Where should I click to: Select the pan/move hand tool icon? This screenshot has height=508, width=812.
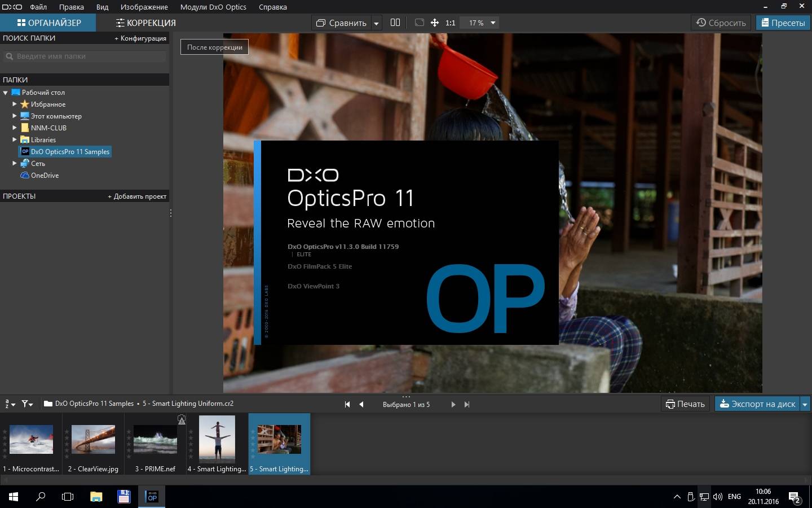click(435, 23)
